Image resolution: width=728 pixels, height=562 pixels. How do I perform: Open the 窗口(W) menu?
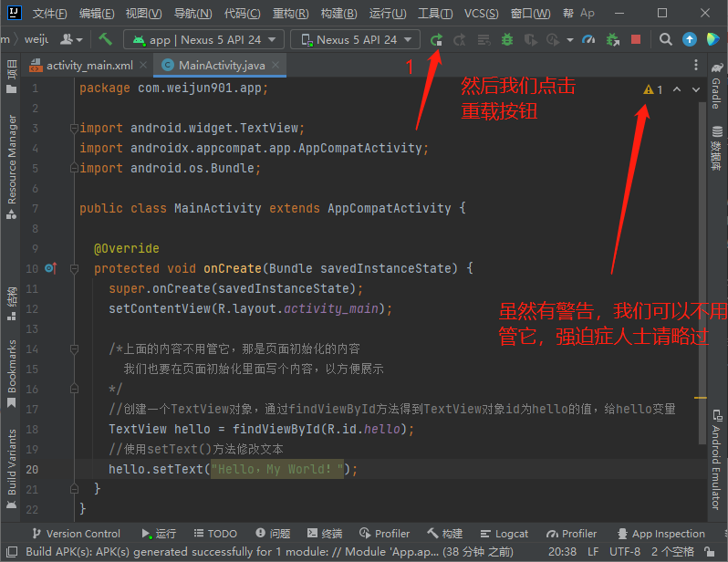tap(531, 14)
